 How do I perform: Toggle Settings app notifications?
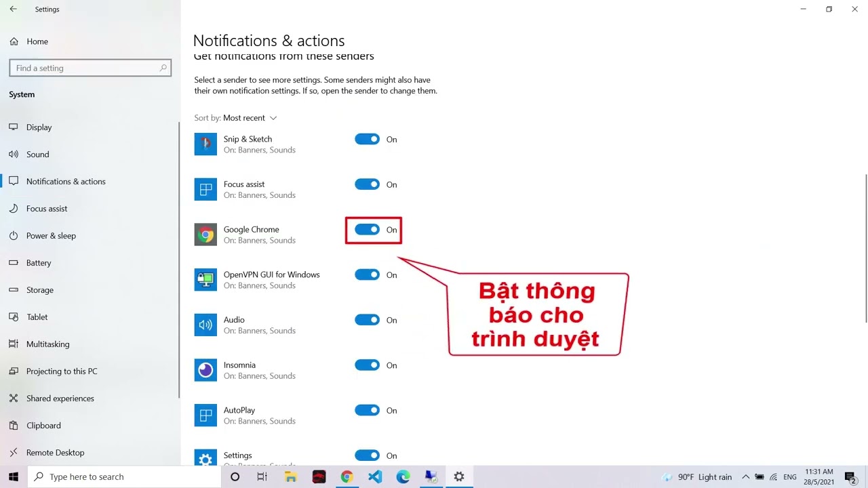coord(367,455)
